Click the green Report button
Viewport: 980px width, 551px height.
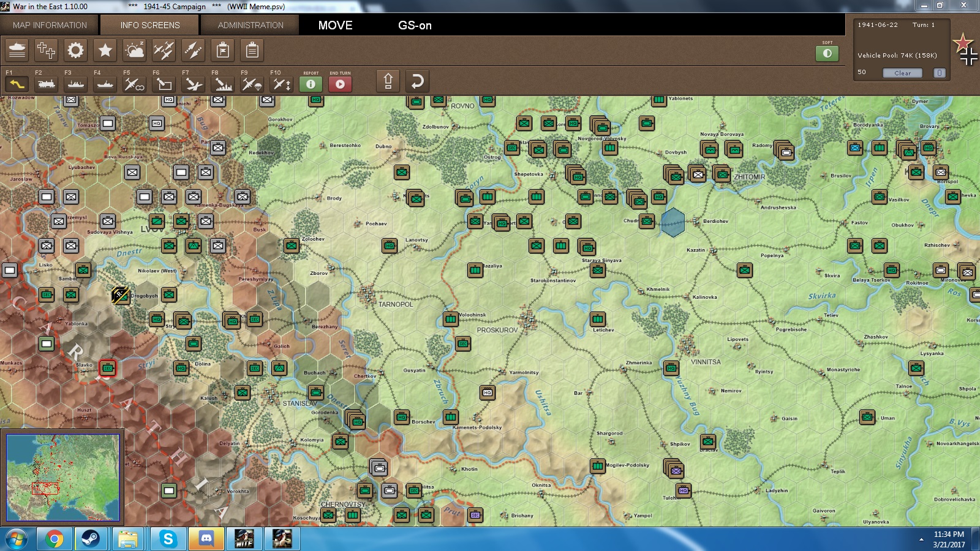tap(311, 84)
